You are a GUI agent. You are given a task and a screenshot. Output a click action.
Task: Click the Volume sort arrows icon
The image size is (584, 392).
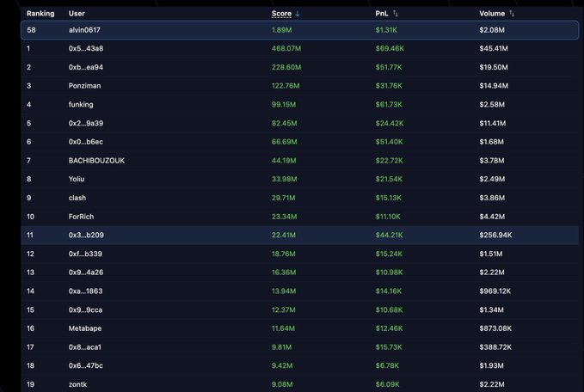[x=512, y=14]
